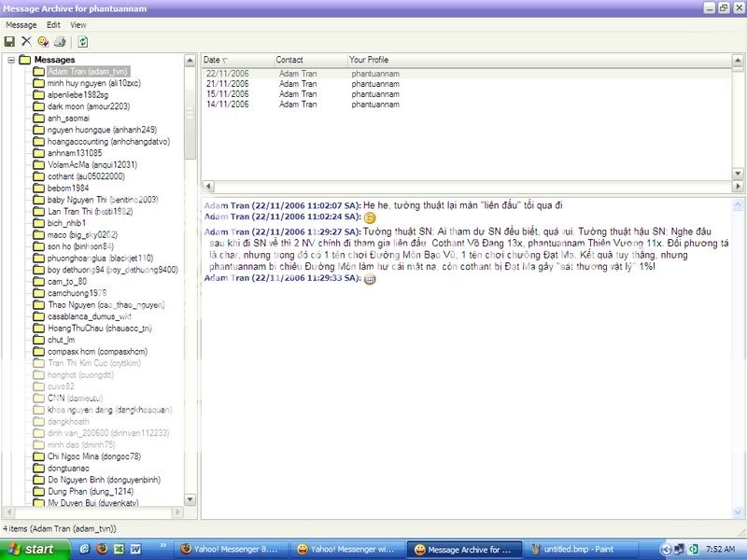Click the Contact column header
The image size is (747, 560).
coord(289,60)
